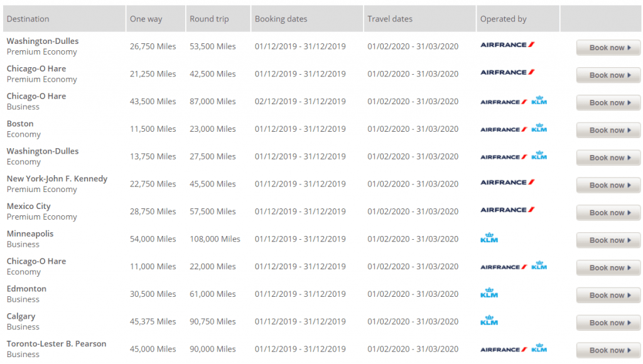
Task: Book the Chicago-O Hare Business flight
Action: (x=608, y=102)
